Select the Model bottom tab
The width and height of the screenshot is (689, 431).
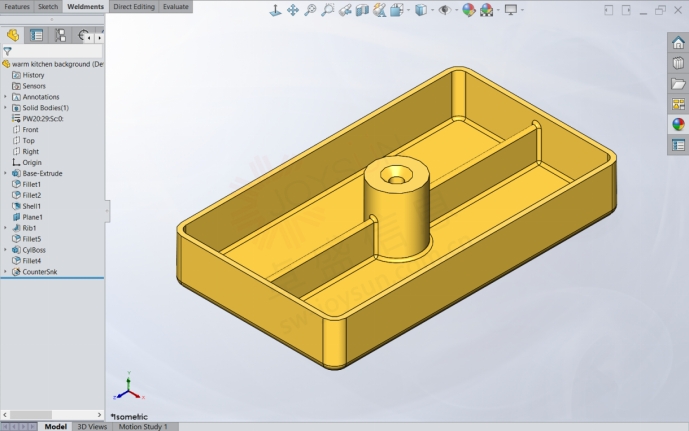tap(55, 427)
